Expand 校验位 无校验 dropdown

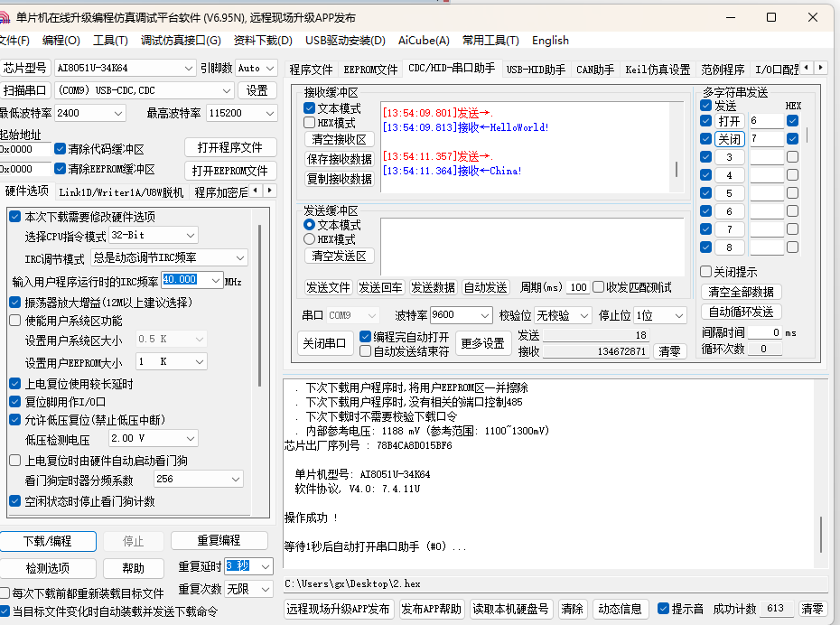[584, 315]
